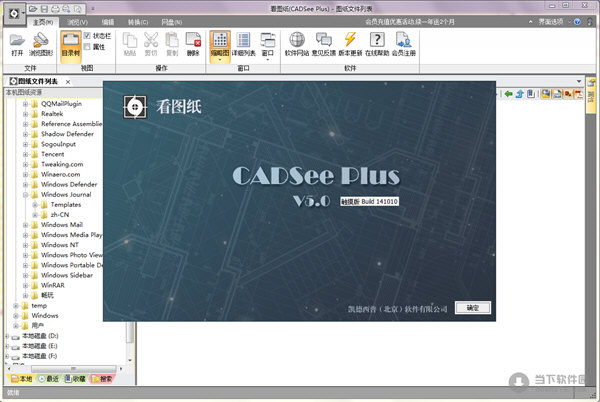The image size is (600, 402).
Task: Select the 详细列表 detailed list icon
Action: (243, 44)
